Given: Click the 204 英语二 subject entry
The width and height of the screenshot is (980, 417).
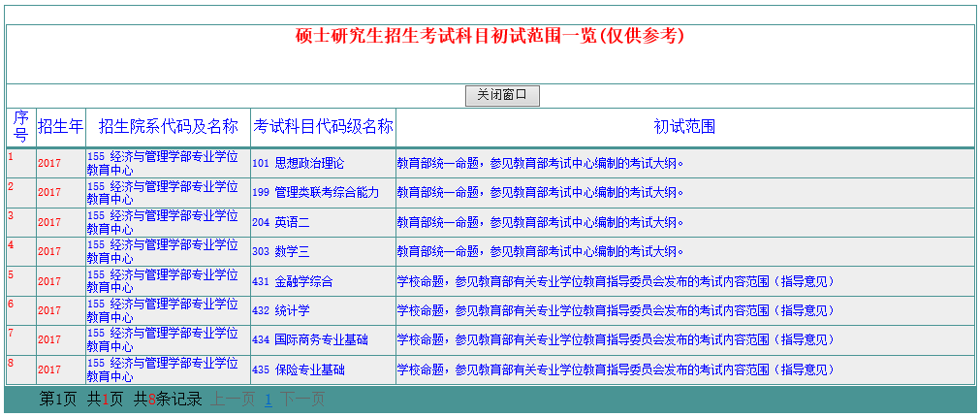Looking at the screenshot, I should click(280, 222).
